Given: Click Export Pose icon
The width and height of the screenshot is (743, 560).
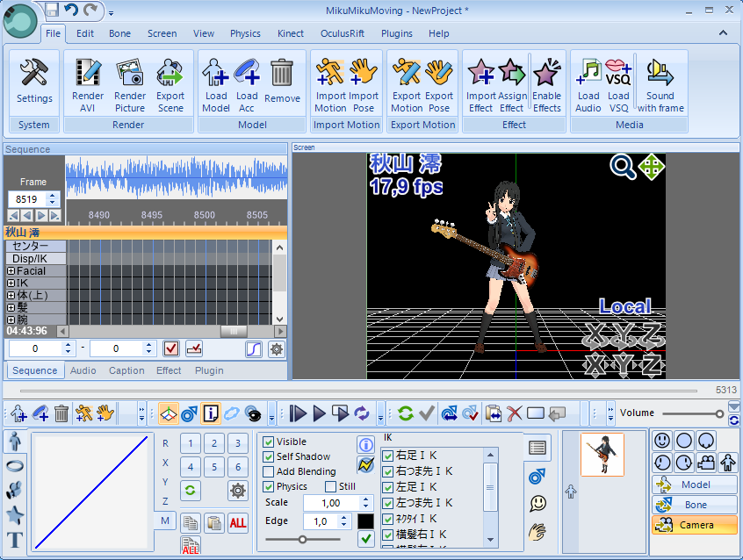Looking at the screenshot, I should click(439, 72).
